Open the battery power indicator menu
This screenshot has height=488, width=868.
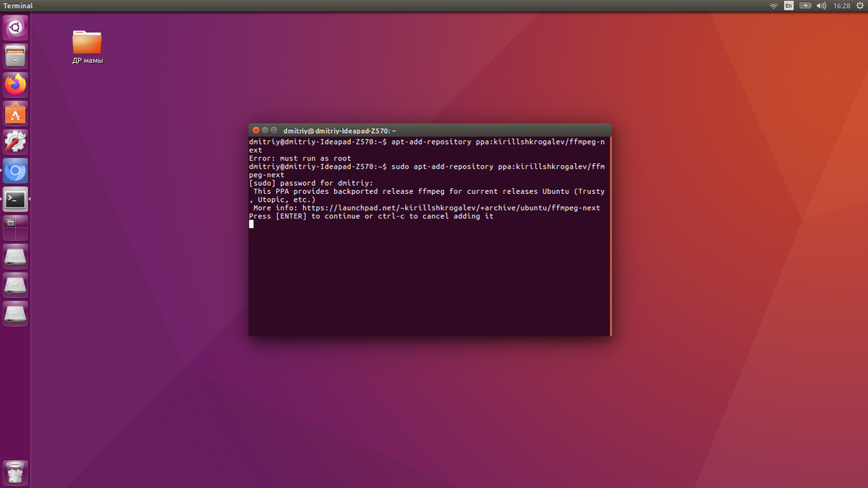click(804, 5)
